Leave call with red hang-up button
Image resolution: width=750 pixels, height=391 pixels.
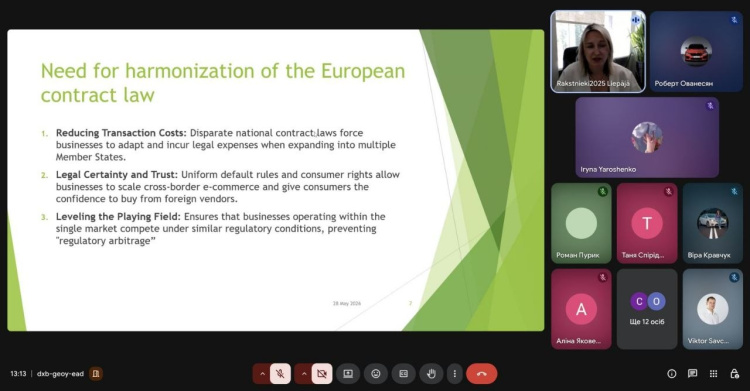pos(482,374)
